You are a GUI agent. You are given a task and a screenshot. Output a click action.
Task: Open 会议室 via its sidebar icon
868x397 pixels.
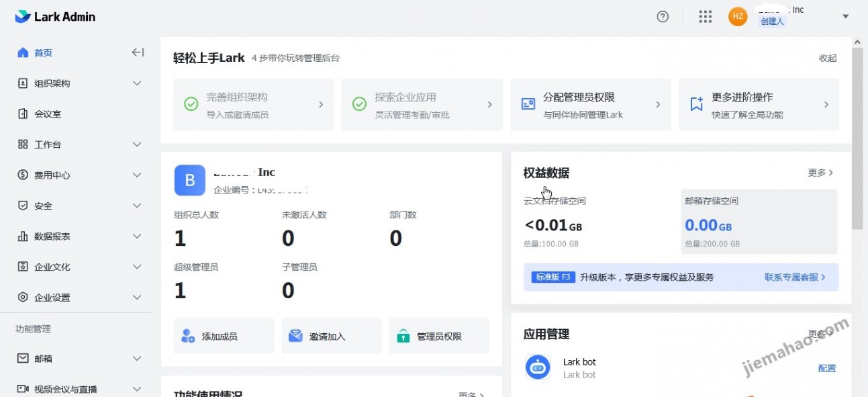click(x=23, y=114)
